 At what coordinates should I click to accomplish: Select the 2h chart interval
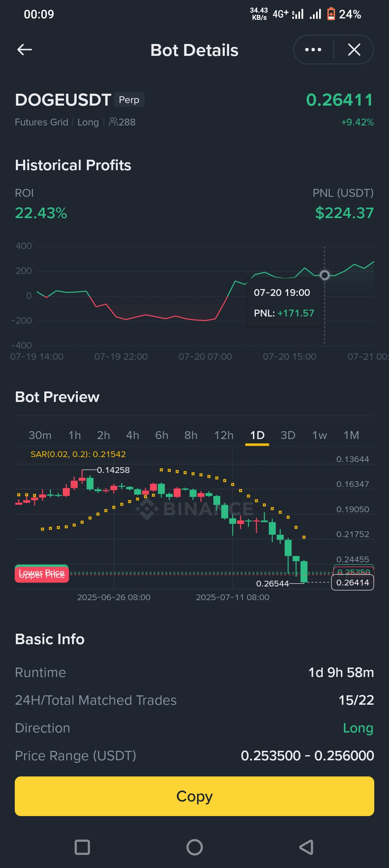pyautogui.click(x=103, y=435)
